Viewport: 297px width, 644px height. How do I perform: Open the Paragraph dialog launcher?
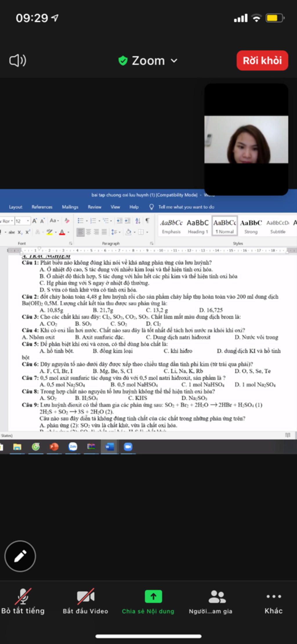[151, 243]
